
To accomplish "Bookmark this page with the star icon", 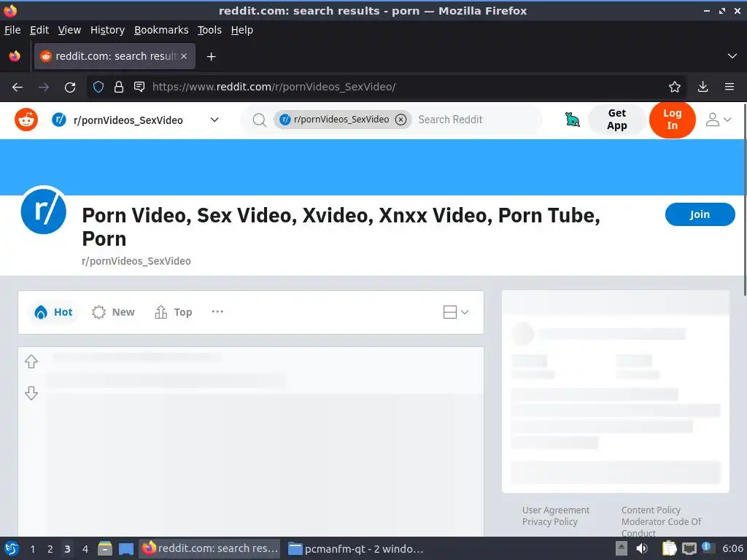I will point(674,87).
